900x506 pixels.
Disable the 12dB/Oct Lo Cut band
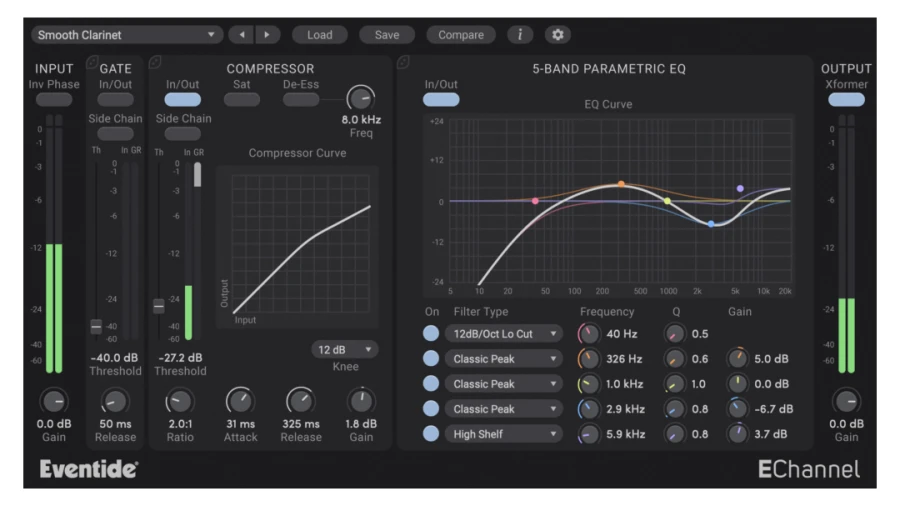point(431,333)
